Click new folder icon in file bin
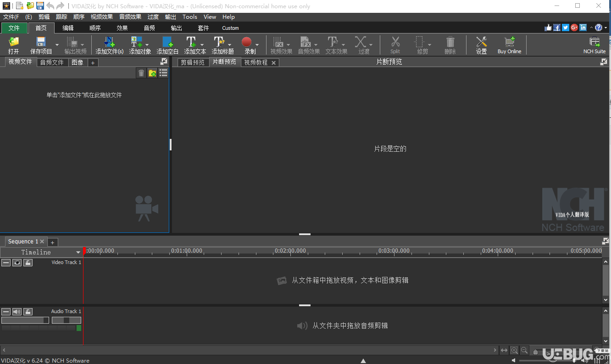This screenshot has width=611, height=364. (x=152, y=73)
